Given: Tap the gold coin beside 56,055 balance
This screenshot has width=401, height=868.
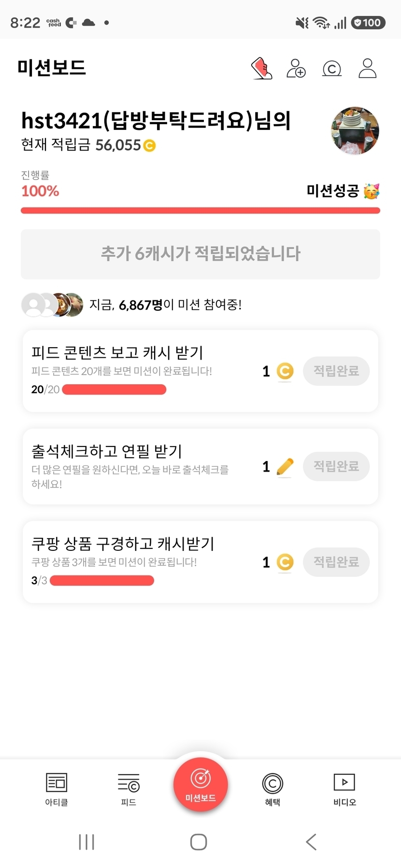Looking at the screenshot, I should (150, 145).
